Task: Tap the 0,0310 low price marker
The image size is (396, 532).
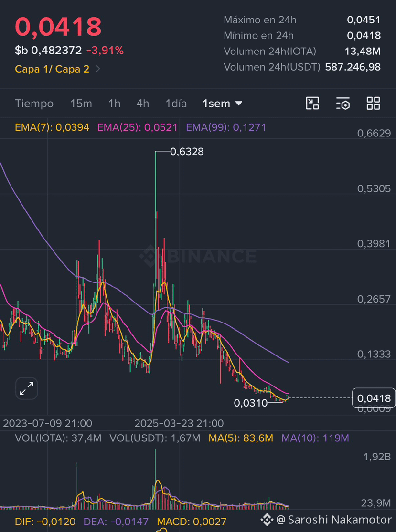Action: click(x=251, y=403)
